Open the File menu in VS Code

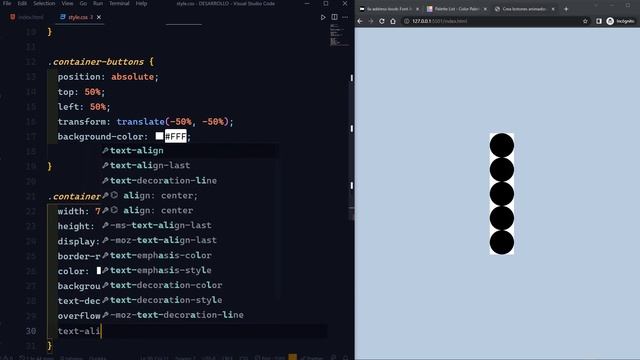(7, 3)
